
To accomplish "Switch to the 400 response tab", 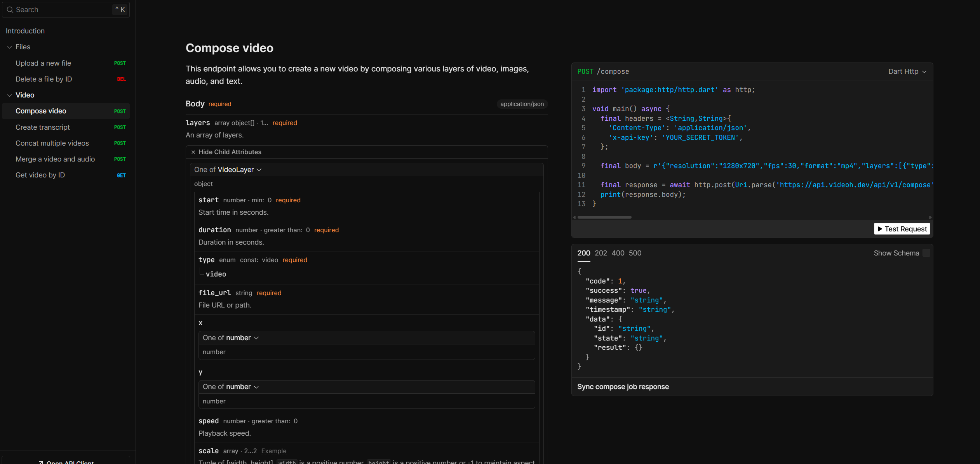I will [x=618, y=253].
